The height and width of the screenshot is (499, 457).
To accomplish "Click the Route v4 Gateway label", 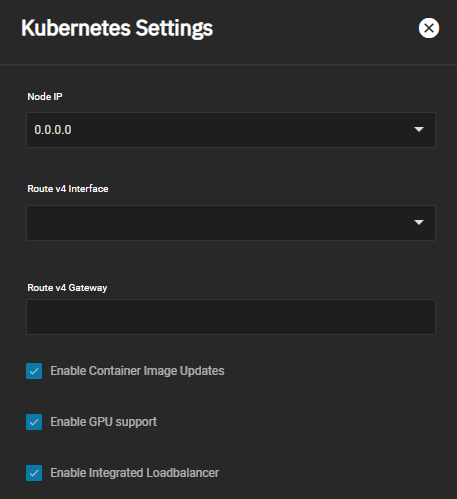I will point(67,288).
